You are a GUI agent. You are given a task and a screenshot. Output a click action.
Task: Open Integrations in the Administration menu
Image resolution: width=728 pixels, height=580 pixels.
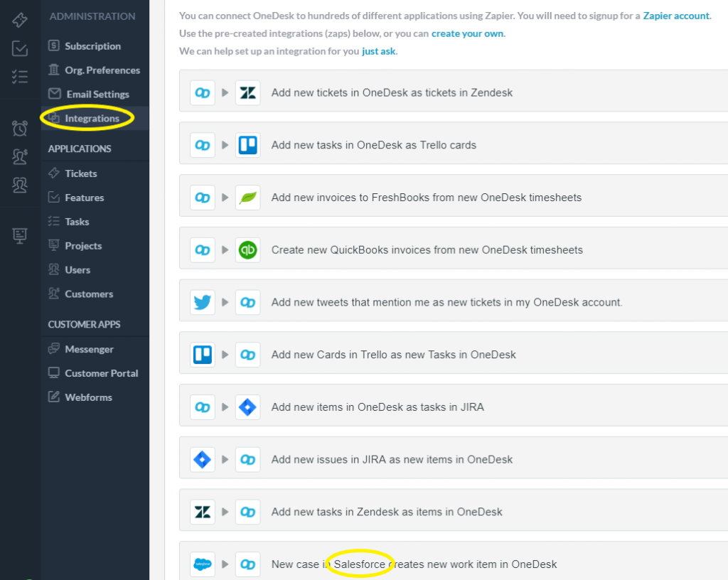click(92, 119)
